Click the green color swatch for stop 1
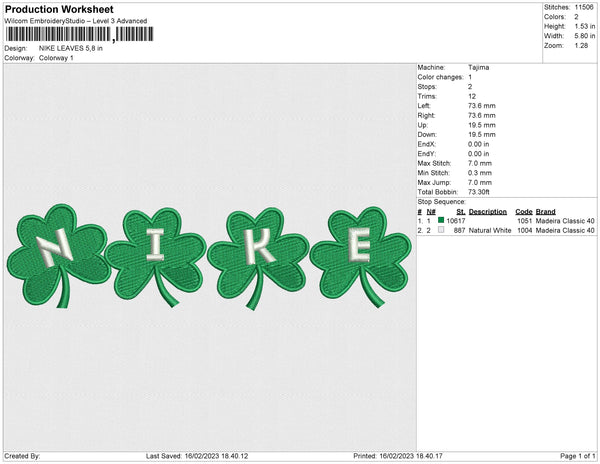Viewport: 600px width, 464px height. tap(441, 220)
